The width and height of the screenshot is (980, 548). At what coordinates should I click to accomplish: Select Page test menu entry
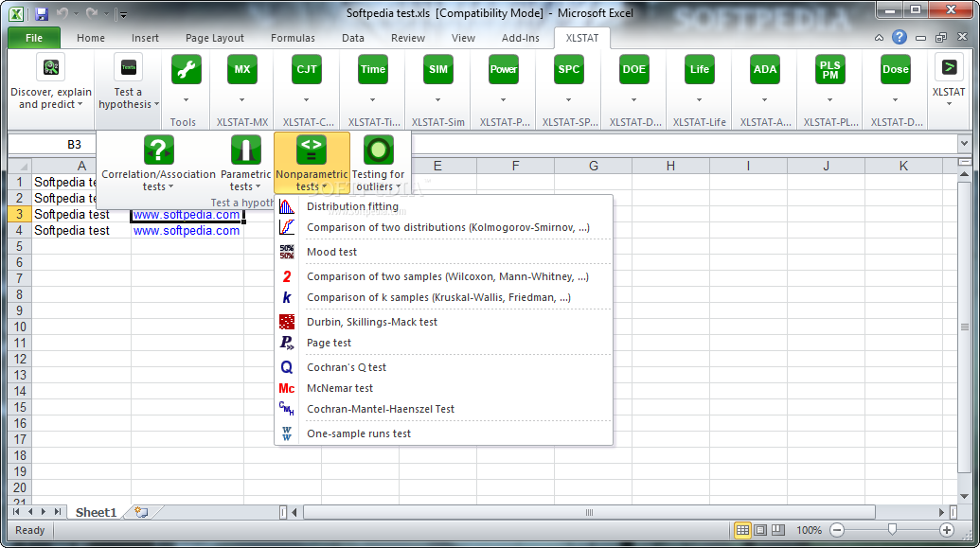444,343
